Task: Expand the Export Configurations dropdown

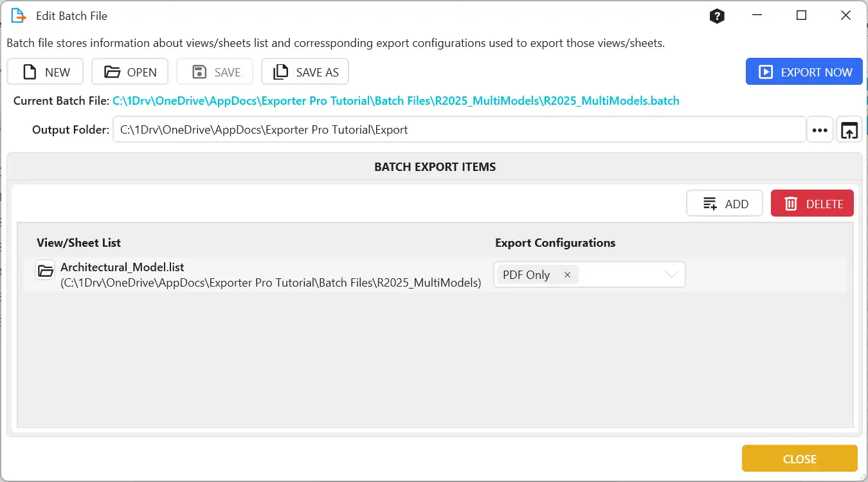Action: 671,274
